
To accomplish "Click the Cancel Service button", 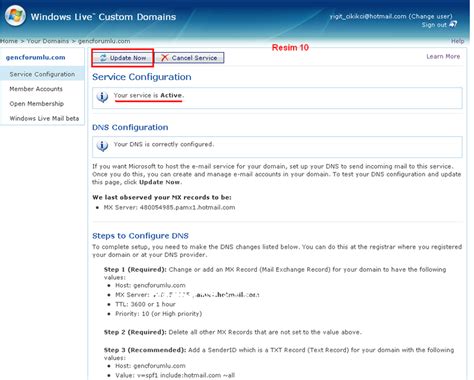I will [189, 58].
